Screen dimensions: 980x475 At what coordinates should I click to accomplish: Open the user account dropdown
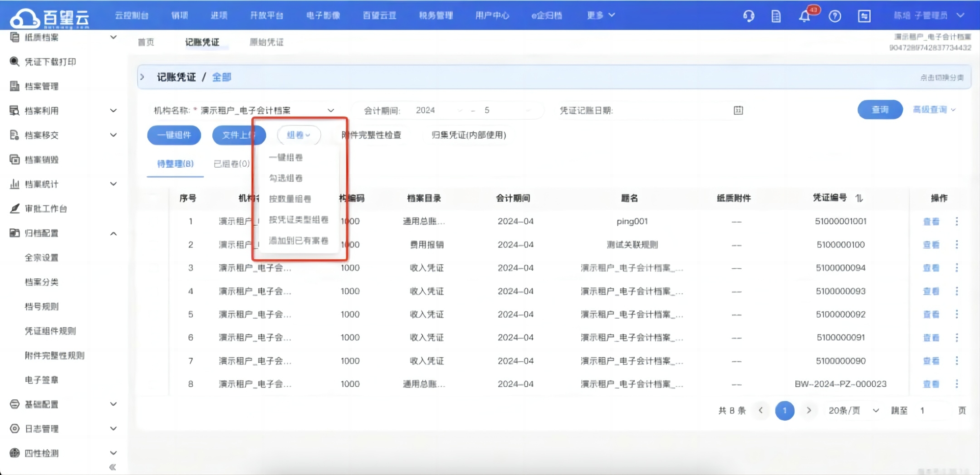click(929, 16)
